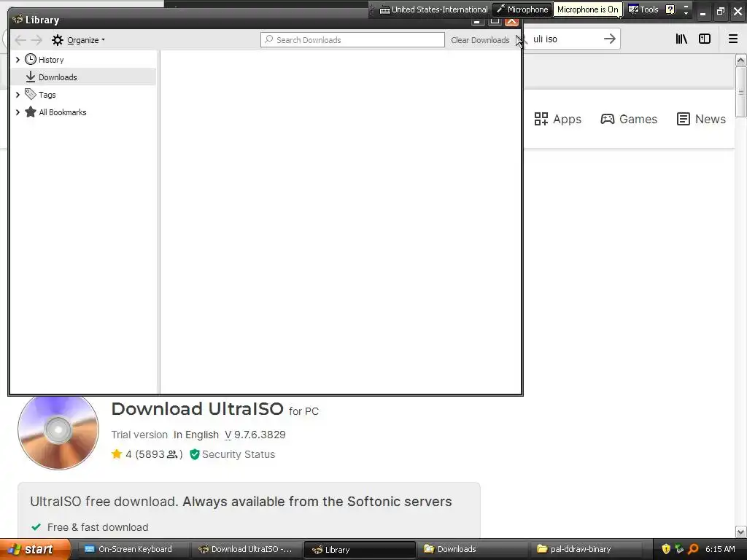Image resolution: width=747 pixels, height=560 pixels.
Task: Switch to Library taskbar item
Action: (360, 549)
